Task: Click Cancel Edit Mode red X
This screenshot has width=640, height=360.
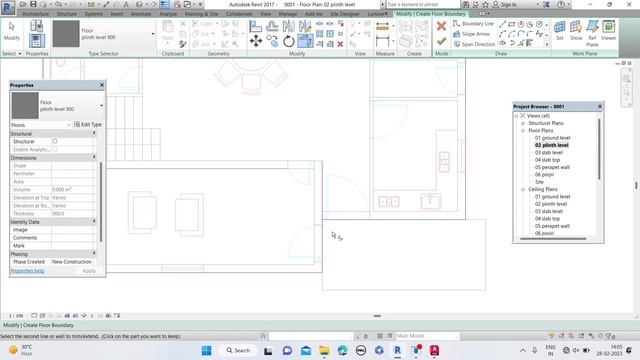Action: point(441,27)
